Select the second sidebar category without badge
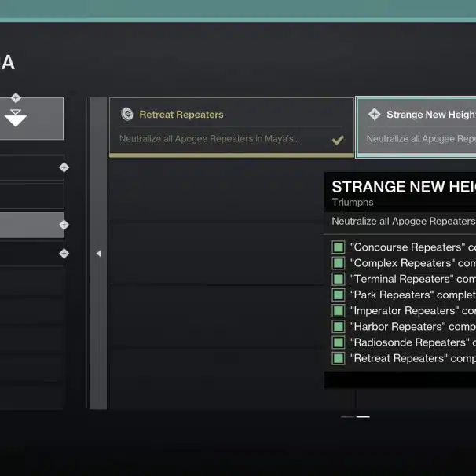This screenshot has height=476, width=476. [32, 196]
